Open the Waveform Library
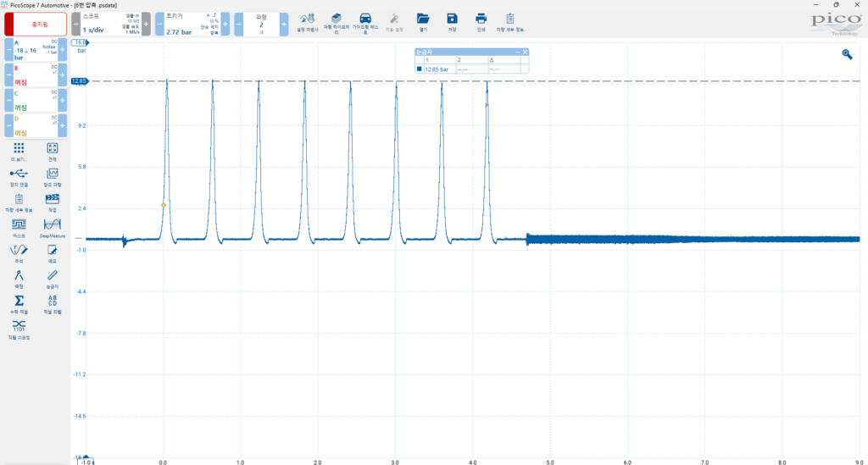 (337, 19)
